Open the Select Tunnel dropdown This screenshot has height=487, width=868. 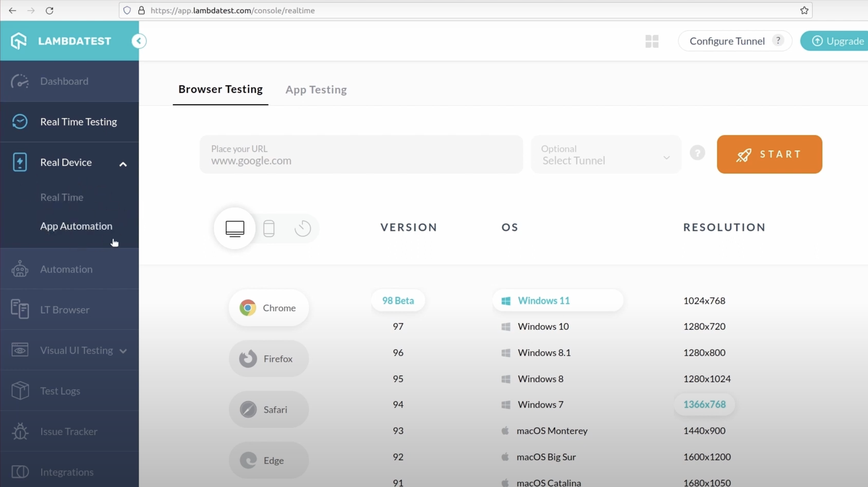[606, 154]
